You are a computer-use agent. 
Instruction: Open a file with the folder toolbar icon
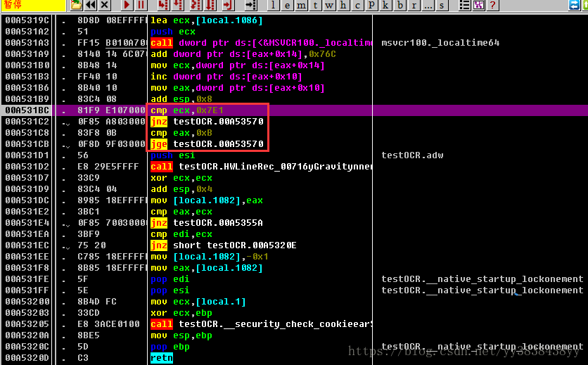pos(77,5)
